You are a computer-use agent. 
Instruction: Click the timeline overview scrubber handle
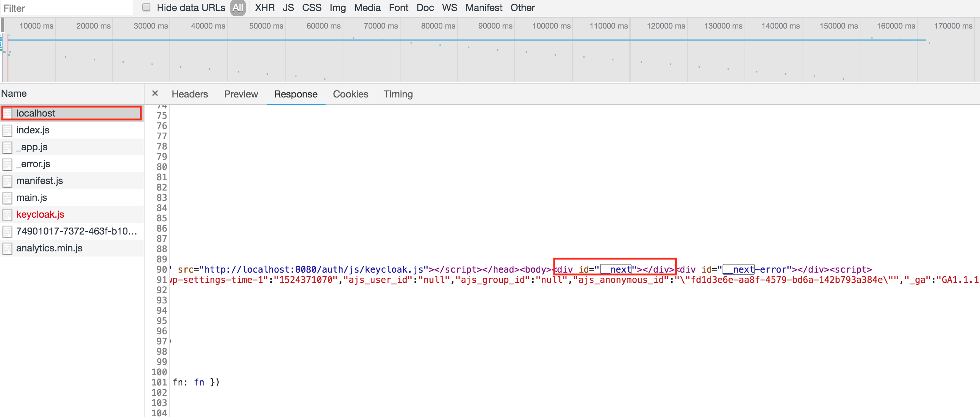[3, 25]
